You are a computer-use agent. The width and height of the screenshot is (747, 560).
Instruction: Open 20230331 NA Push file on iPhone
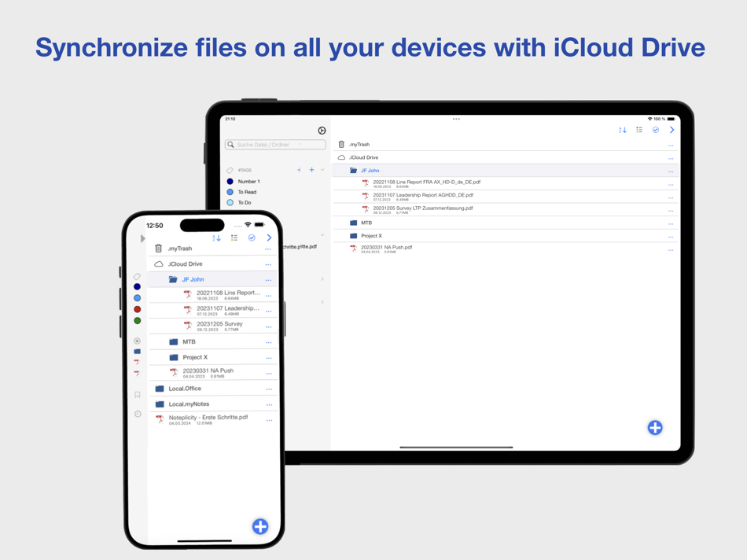point(212,373)
